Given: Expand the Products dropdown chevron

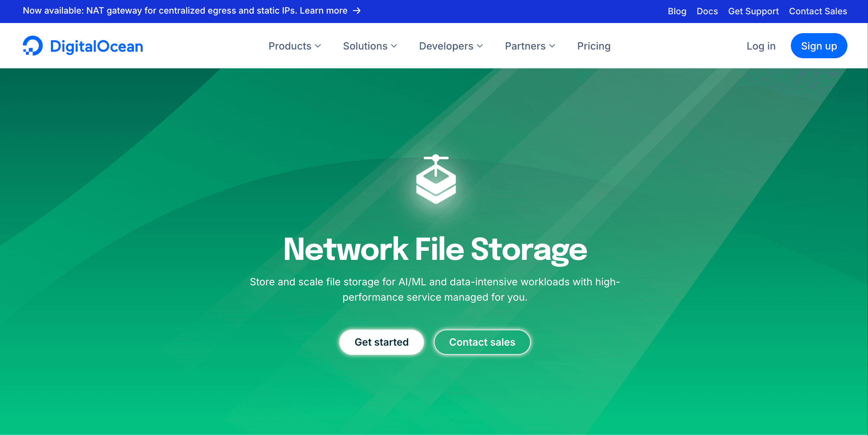Looking at the screenshot, I should [318, 46].
